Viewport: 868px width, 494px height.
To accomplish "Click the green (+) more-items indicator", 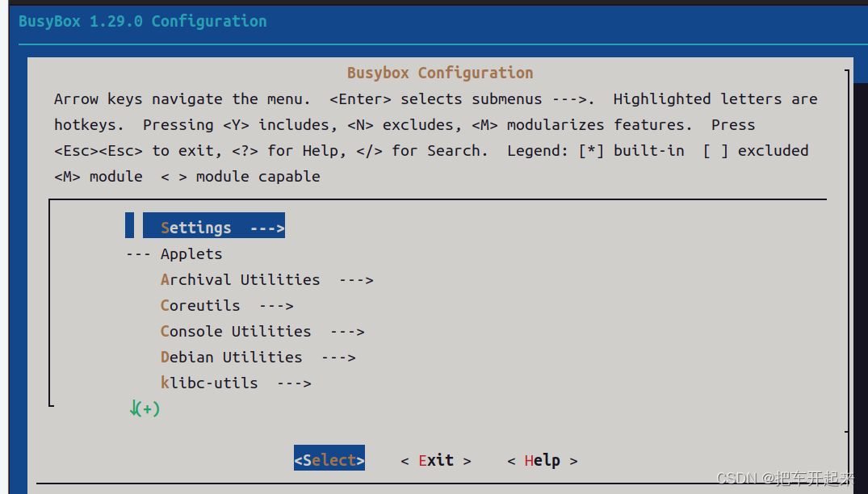I will click(x=145, y=408).
